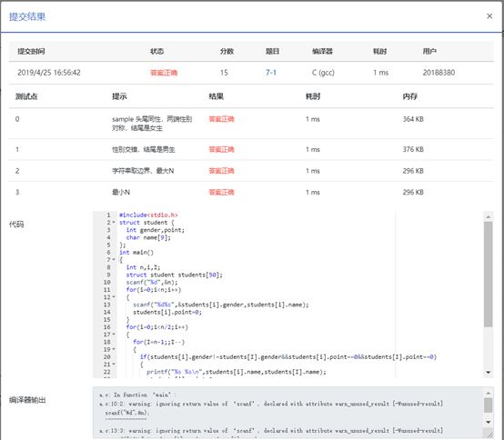Click the code line char name[9]
This screenshot has height=440, width=504.
(x=148, y=237)
